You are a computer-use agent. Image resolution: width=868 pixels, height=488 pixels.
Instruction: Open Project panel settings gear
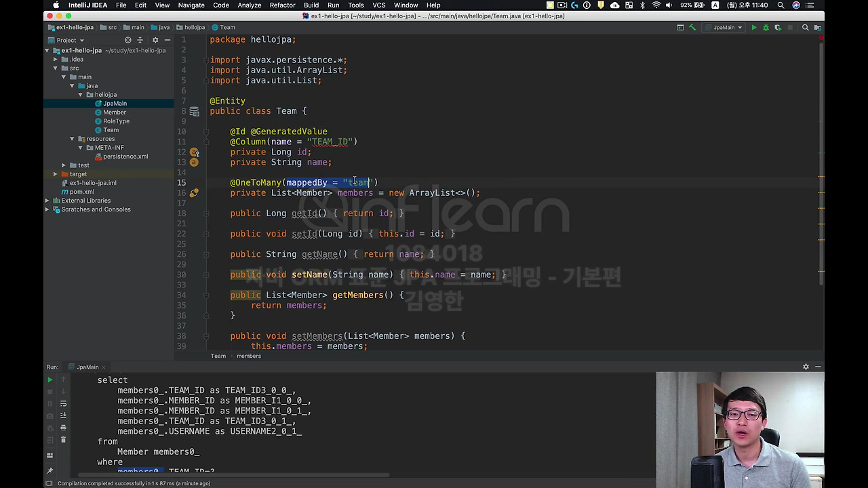tap(155, 40)
